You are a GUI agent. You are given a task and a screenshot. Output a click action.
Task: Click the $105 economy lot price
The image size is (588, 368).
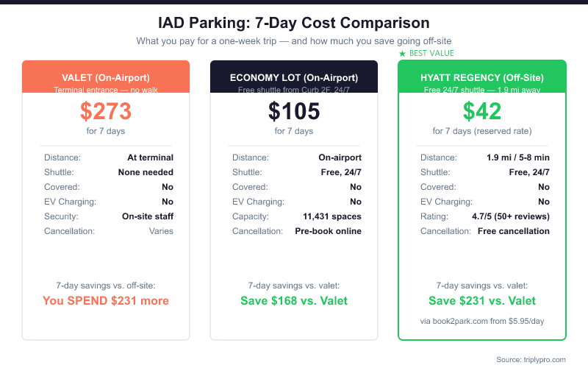[294, 111]
